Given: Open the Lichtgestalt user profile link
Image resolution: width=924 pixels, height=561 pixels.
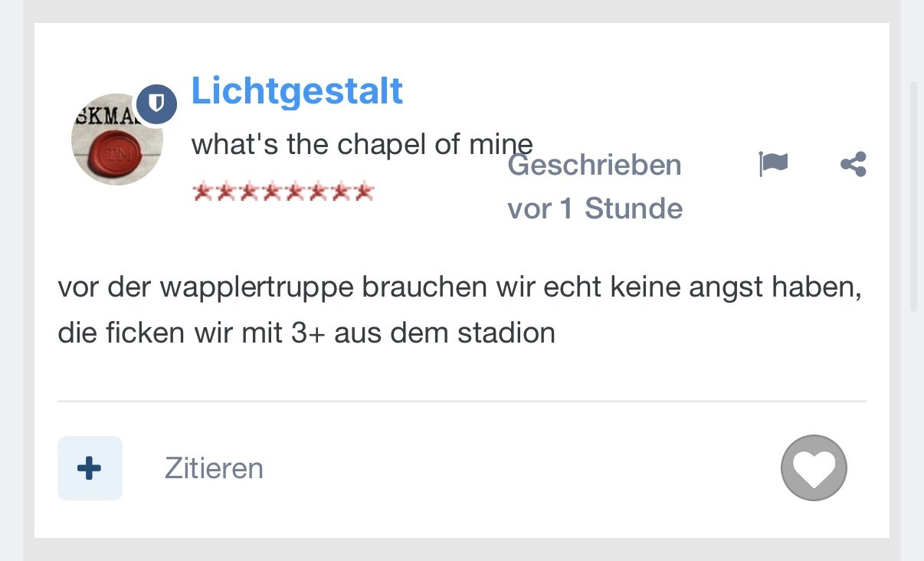Looking at the screenshot, I should (x=297, y=91).
